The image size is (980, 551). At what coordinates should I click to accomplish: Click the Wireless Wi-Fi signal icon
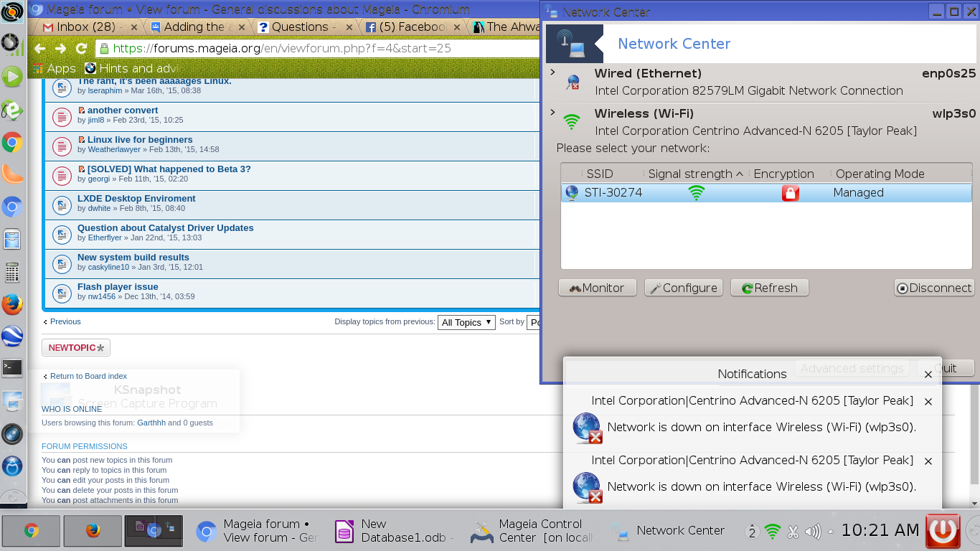[572, 122]
